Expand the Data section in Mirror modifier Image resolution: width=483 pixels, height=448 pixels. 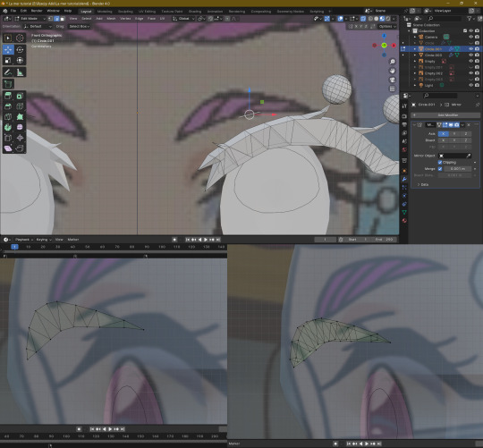click(422, 185)
